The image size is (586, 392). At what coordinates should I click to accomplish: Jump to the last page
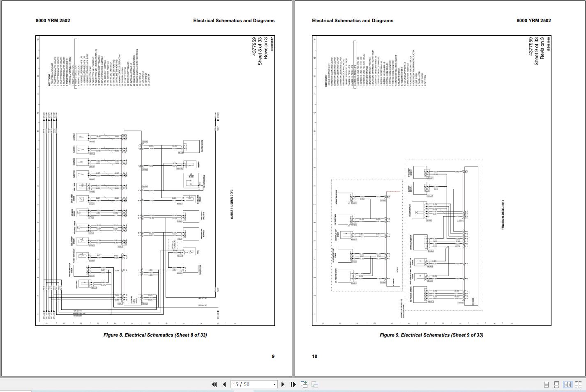coord(293,384)
